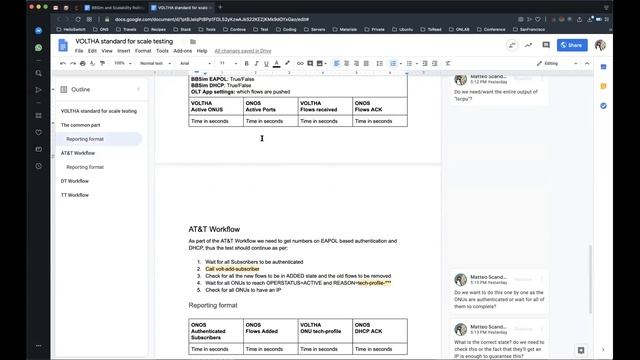
Task: Redo the last undone edit
Action: tap(73, 63)
